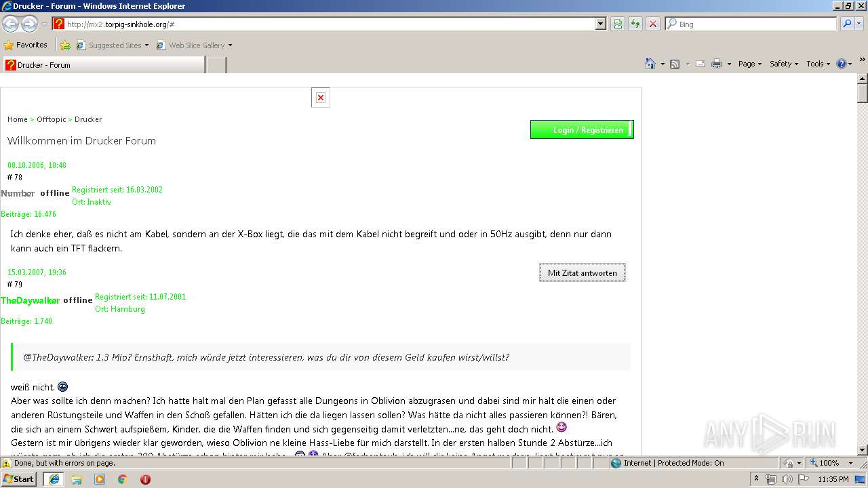Click the volume speaker tray icon
This screenshot has width=868, height=488.
click(787, 479)
